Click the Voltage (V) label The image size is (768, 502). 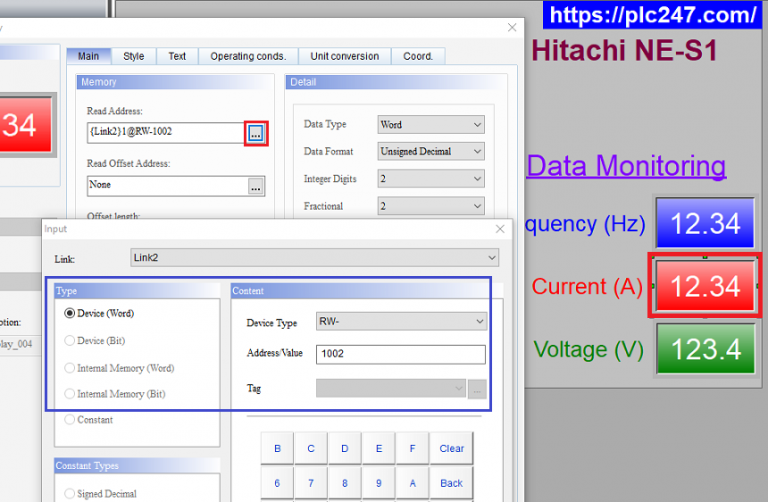point(588,350)
